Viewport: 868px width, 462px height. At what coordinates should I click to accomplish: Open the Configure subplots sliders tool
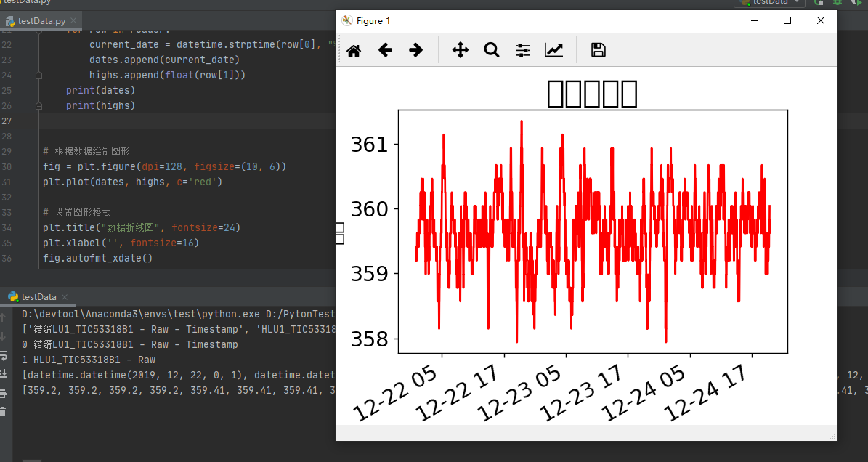tap(522, 50)
